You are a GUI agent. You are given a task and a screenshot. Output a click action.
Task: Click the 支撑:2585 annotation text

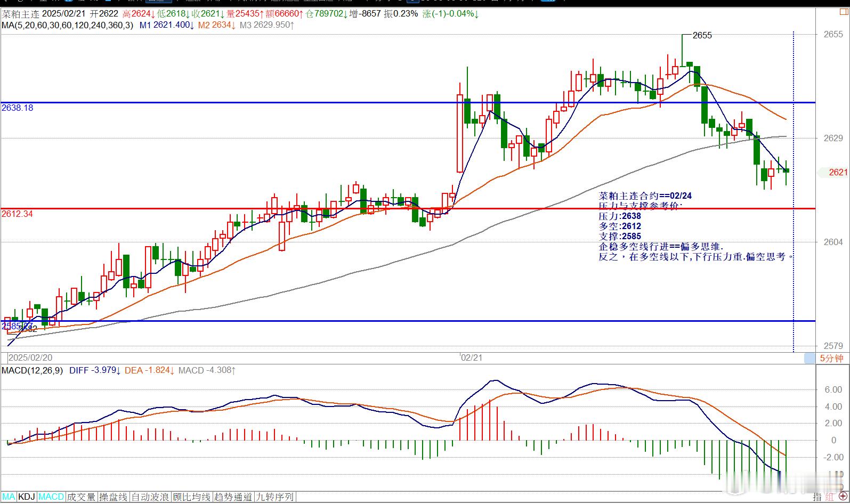click(620, 237)
